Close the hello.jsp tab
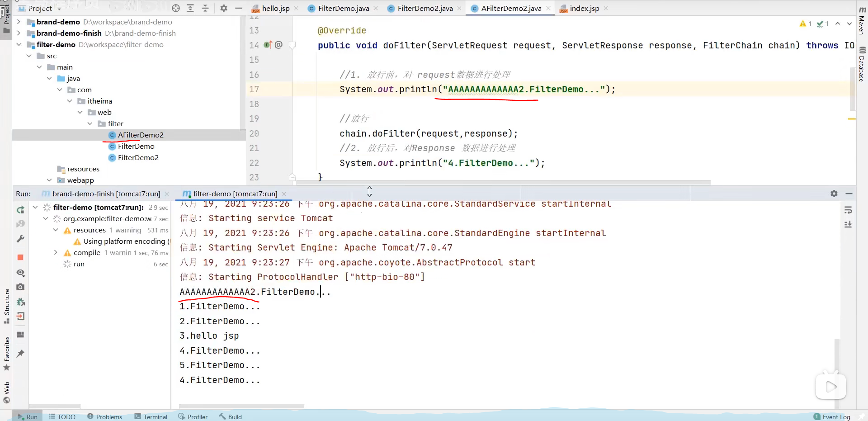 click(x=296, y=8)
